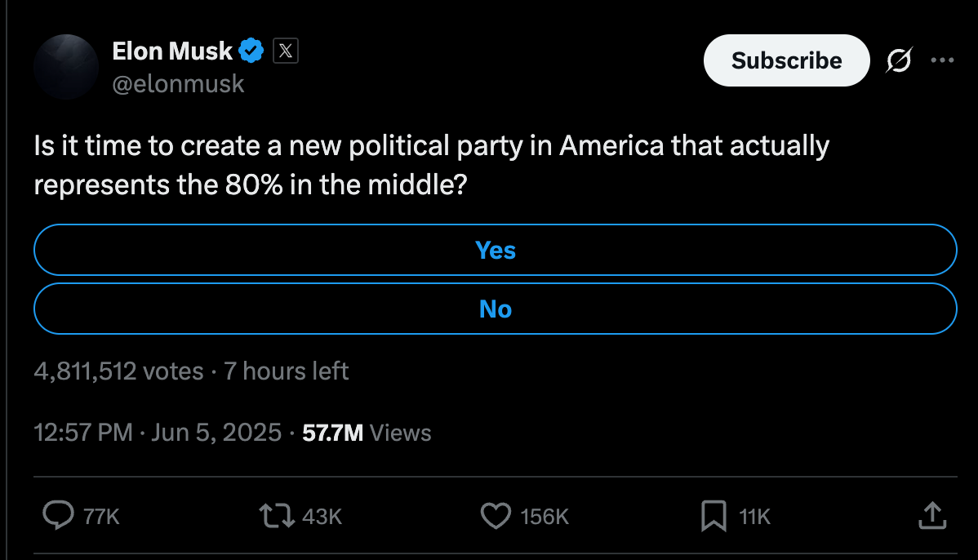The image size is (978, 560).
Task: Open Grok analysis for this post
Action: (x=898, y=60)
